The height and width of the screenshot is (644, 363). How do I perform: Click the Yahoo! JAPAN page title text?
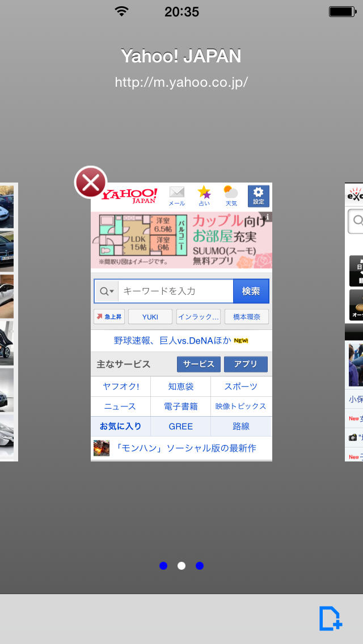coord(181,56)
